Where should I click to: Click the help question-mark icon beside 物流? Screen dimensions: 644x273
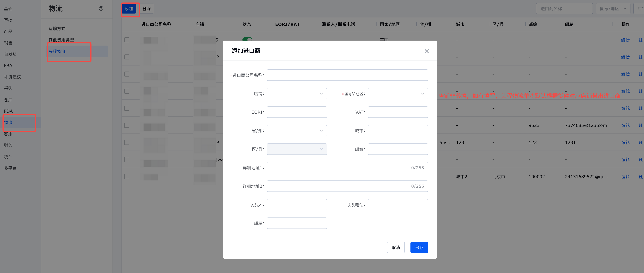(x=101, y=9)
